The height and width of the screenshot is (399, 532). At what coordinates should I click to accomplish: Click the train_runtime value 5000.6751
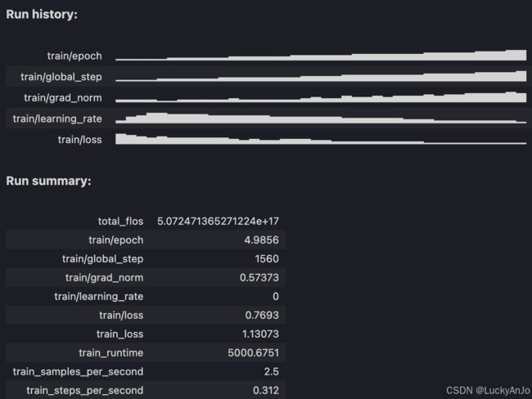point(254,353)
